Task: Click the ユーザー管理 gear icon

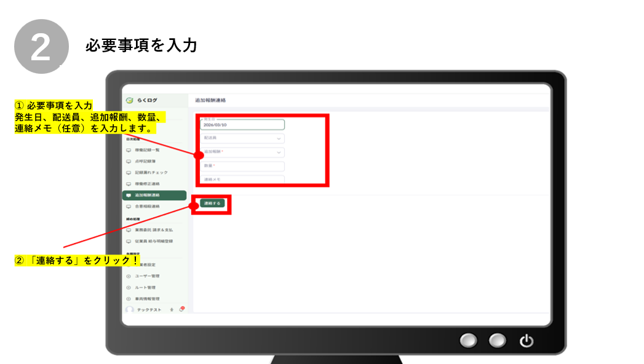Action: [129, 276]
